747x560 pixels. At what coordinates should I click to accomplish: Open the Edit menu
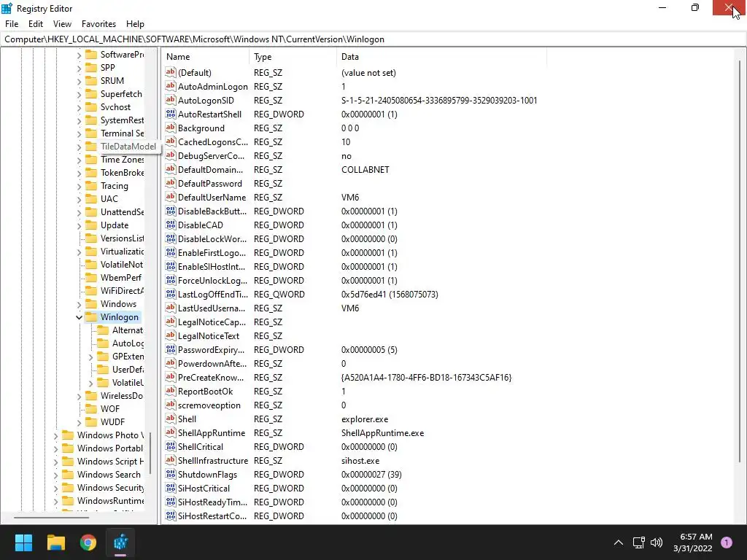(x=36, y=24)
